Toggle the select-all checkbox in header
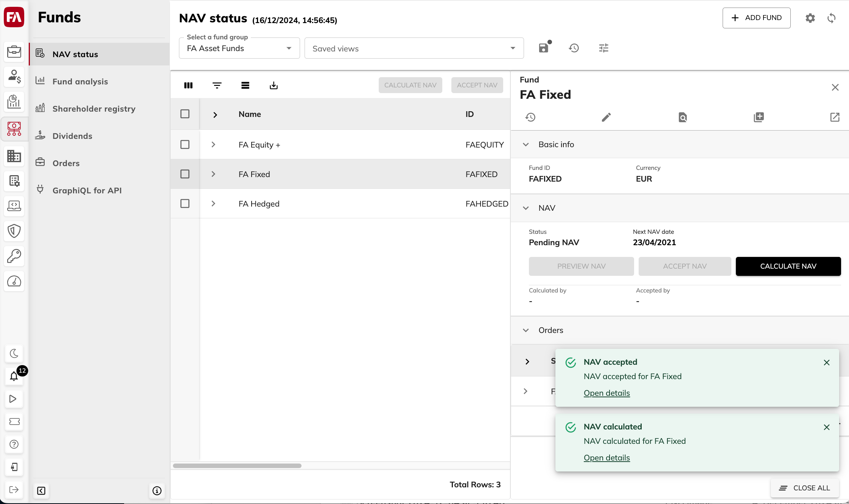Image resolution: width=849 pixels, height=504 pixels. (x=185, y=114)
